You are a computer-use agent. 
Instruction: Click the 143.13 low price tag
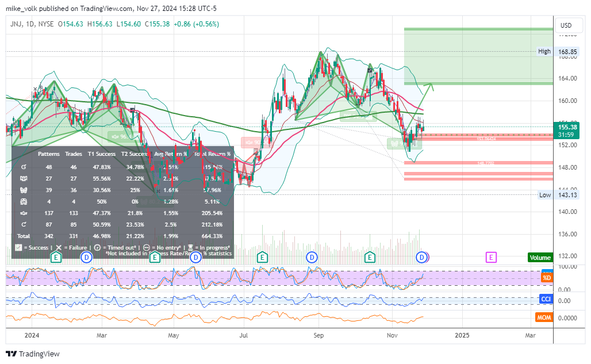[567, 195]
